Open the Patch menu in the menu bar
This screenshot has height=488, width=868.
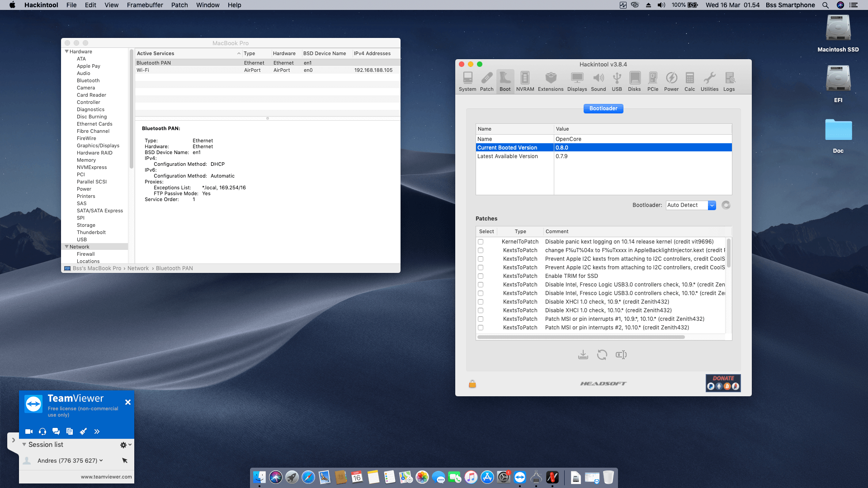tap(179, 5)
